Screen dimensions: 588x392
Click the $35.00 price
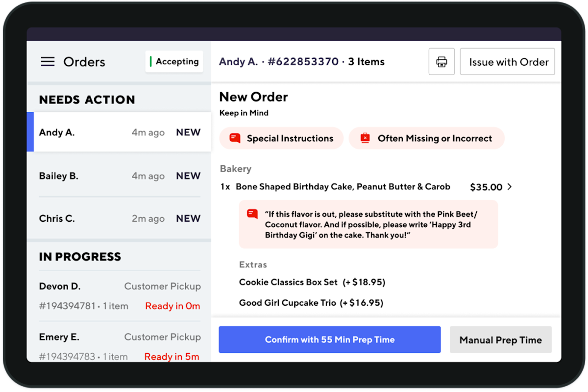coord(486,187)
